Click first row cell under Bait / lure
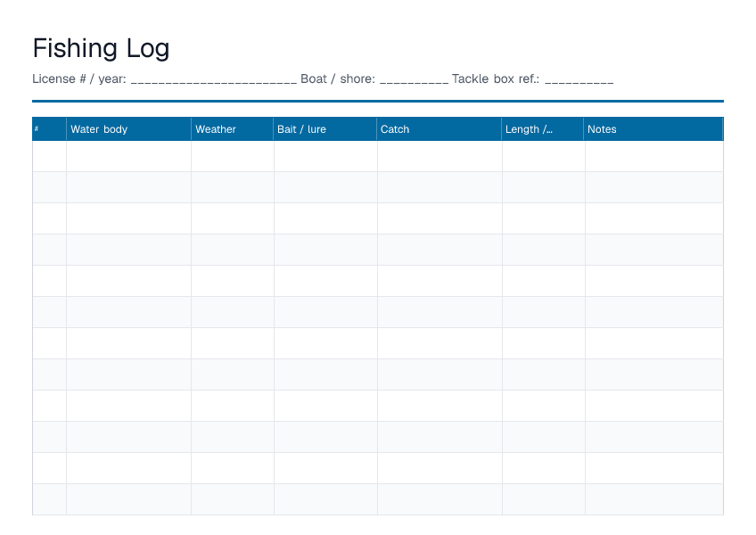Image resolution: width=756 pixels, height=535 pixels. 326,156
